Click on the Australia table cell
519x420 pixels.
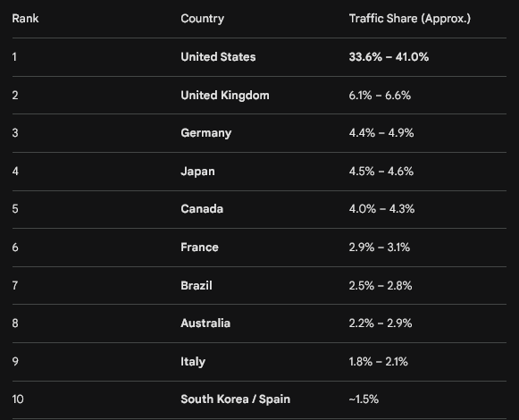pyautogui.click(x=205, y=323)
